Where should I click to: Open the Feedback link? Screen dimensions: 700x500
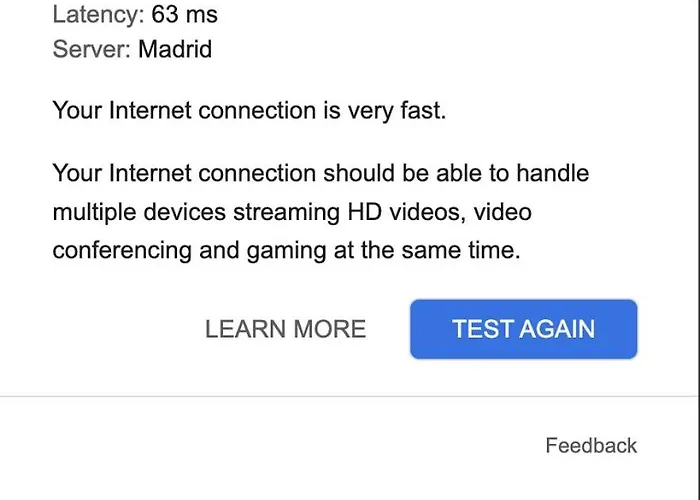[591, 446]
